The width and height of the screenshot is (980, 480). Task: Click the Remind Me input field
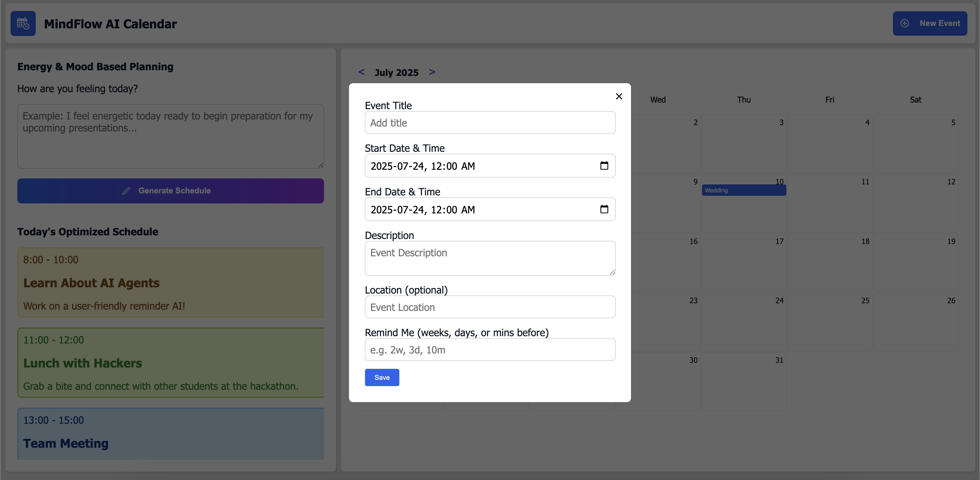pos(490,350)
